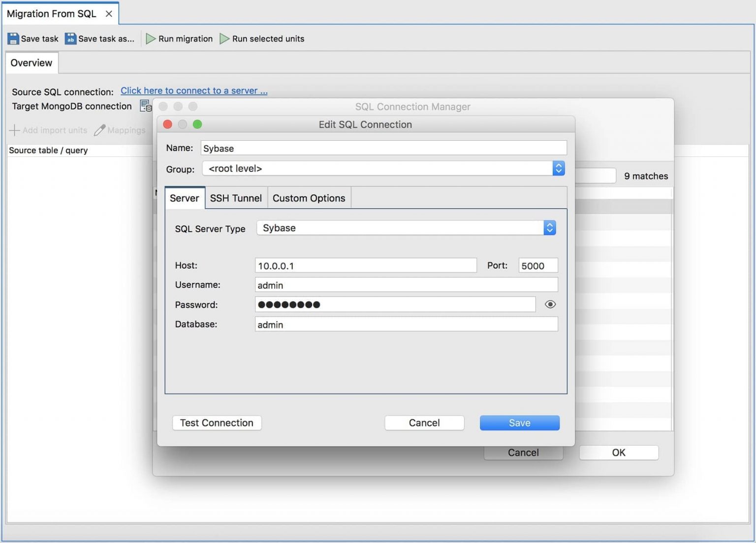
Task: Follow the 'Click here to connect to a server' link
Action: pyautogui.click(x=194, y=90)
